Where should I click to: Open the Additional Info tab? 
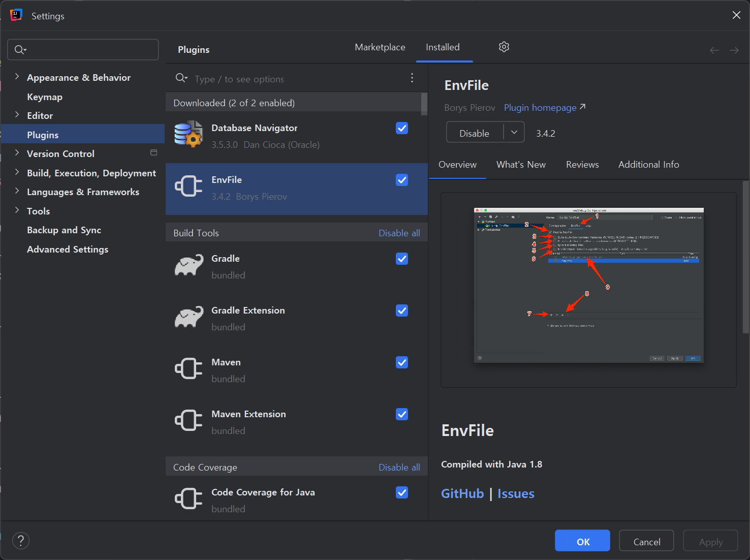click(x=649, y=165)
